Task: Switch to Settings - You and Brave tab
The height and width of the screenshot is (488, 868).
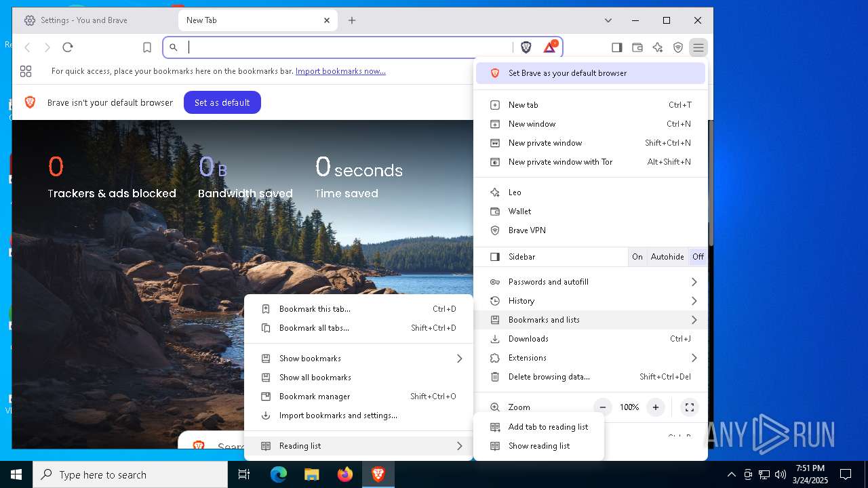Action: (x=94, y=20)
